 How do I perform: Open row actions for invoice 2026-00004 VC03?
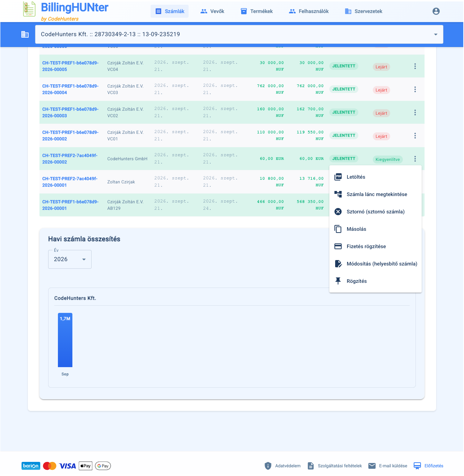tap(415, 89)
